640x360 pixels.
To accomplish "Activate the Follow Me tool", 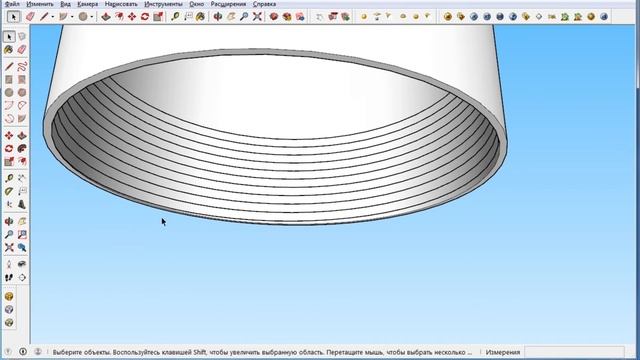I will tap(22, 149).
